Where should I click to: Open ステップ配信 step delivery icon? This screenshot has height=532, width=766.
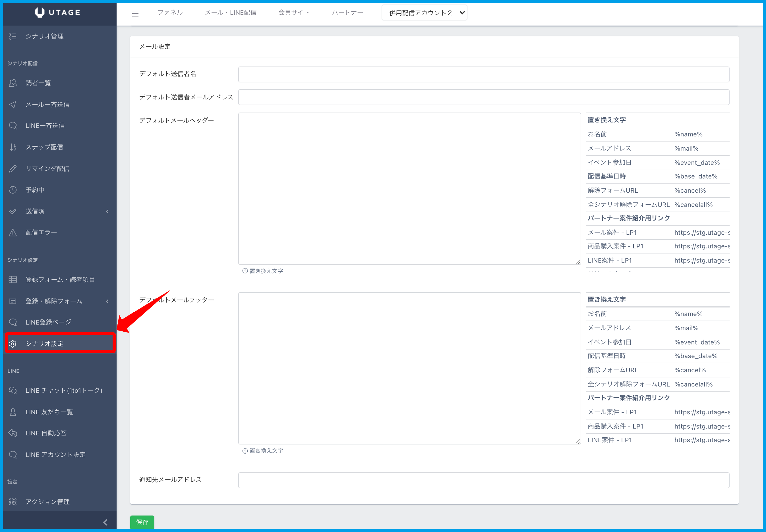(13, 147)
